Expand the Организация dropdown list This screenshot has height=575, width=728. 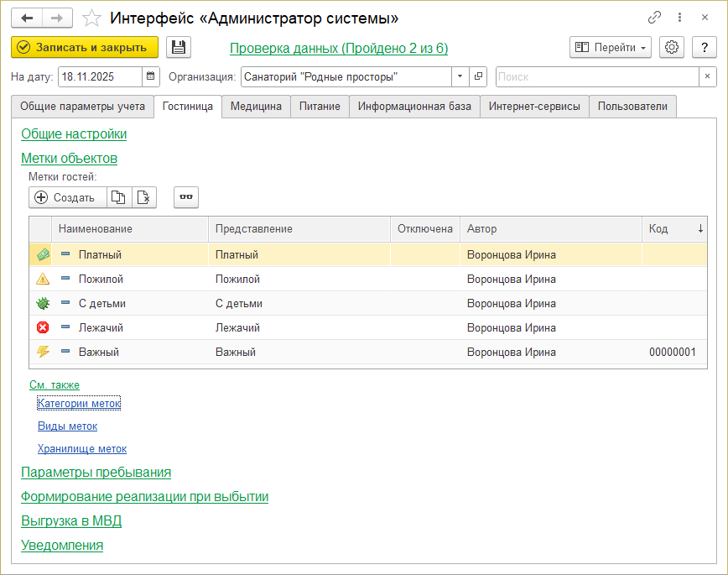(x=460, y=77)
